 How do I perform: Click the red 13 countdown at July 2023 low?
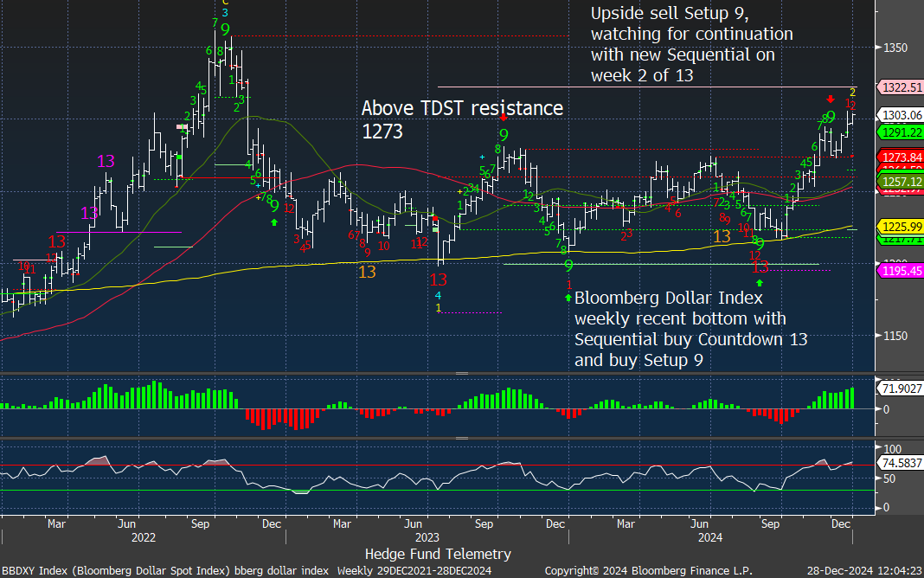click(439, 279)
